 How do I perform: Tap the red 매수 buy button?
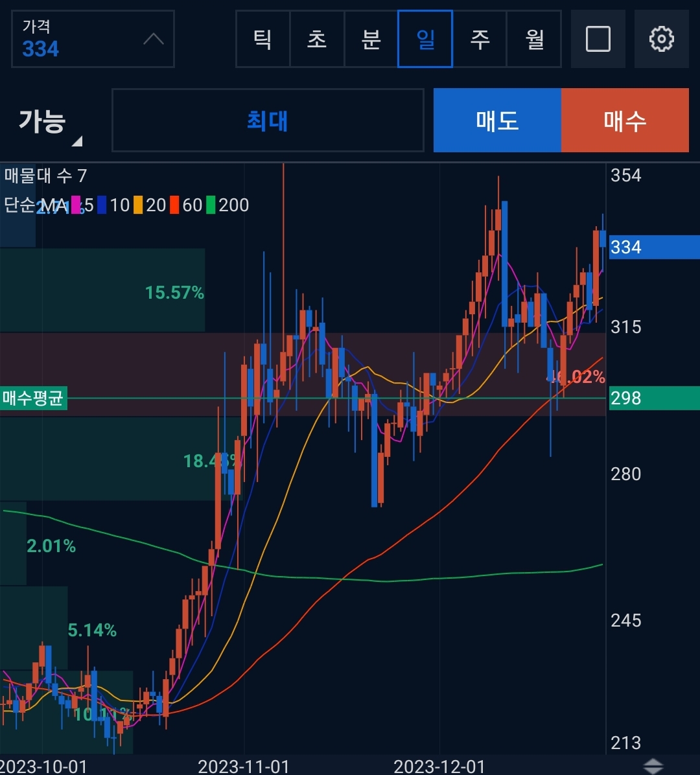tap(625, 120)
